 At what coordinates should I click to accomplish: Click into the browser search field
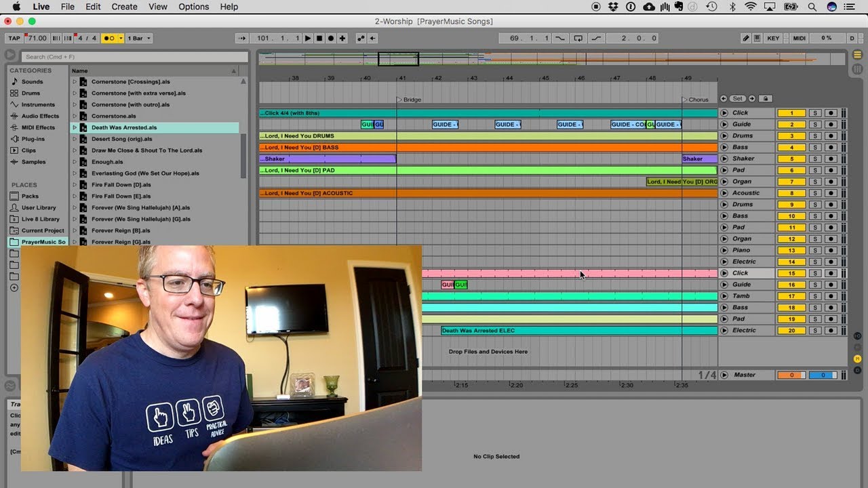pyautogui.click(x=134, y=57)
